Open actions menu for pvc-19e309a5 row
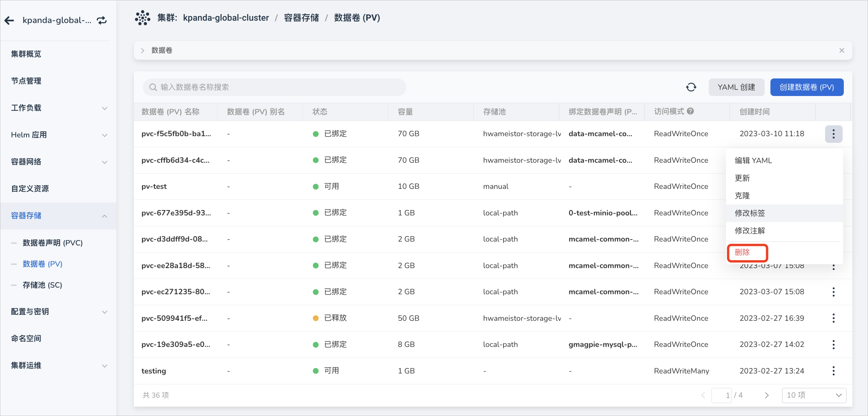This screenshot has height=416, width=868. (834, 345)
